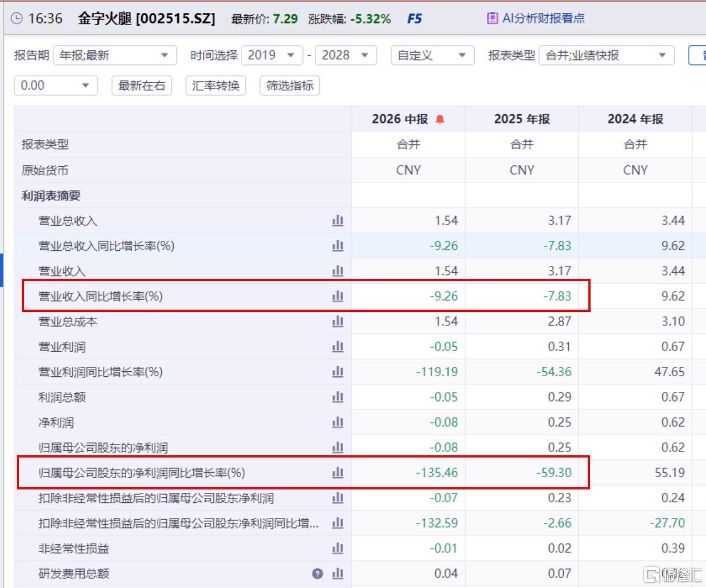
Task: Open the end year 2028 dropdown
Action: [x=346, y=55]
